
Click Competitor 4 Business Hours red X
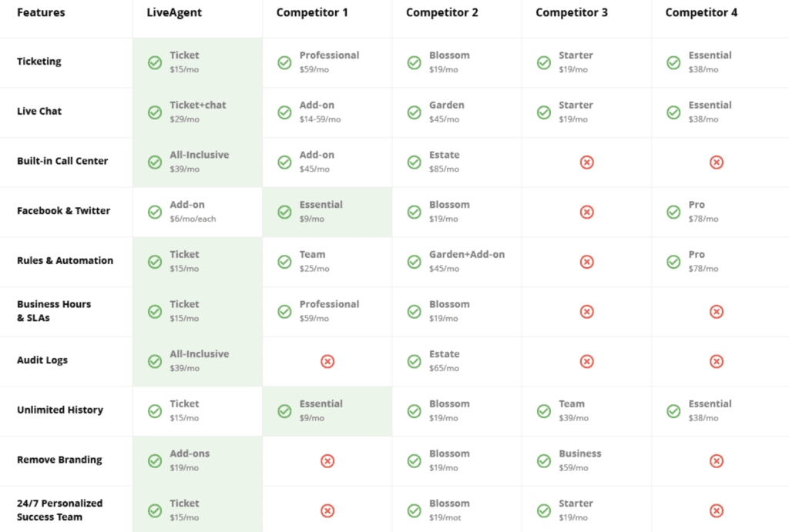717,312
